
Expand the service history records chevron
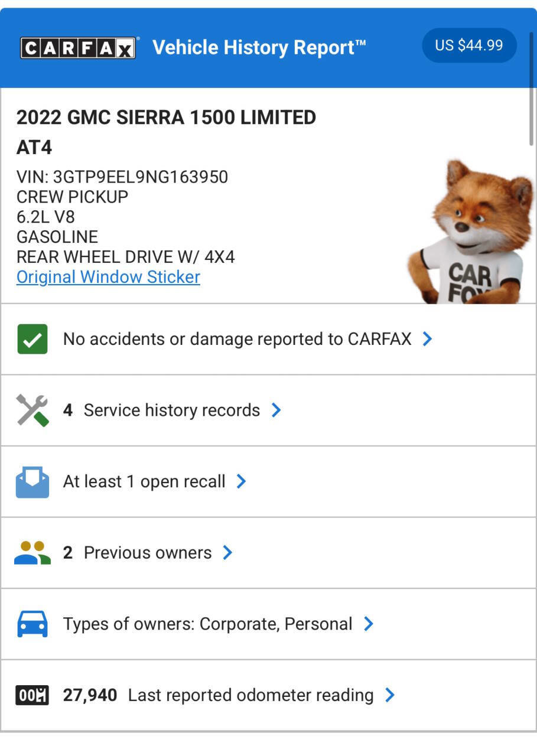276,410
